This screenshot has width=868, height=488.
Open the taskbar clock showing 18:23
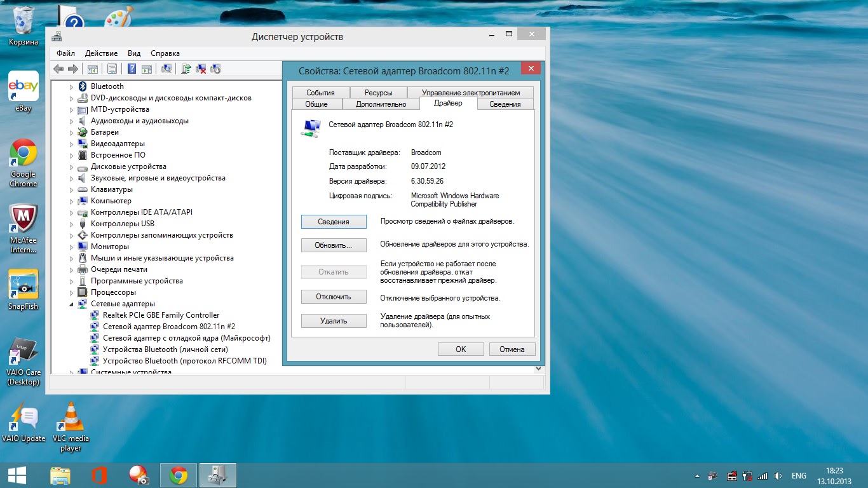click(x=834, y=476)
